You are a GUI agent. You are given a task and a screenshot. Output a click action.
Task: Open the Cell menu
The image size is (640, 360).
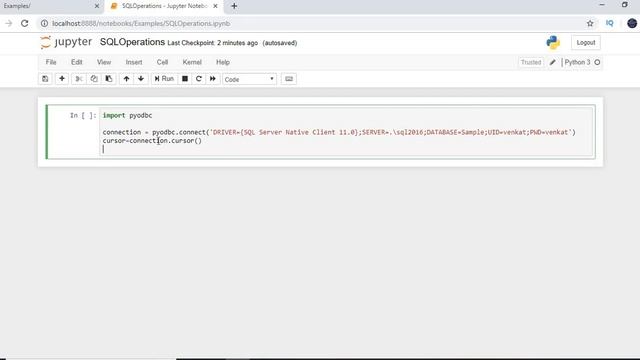(162, 62)
